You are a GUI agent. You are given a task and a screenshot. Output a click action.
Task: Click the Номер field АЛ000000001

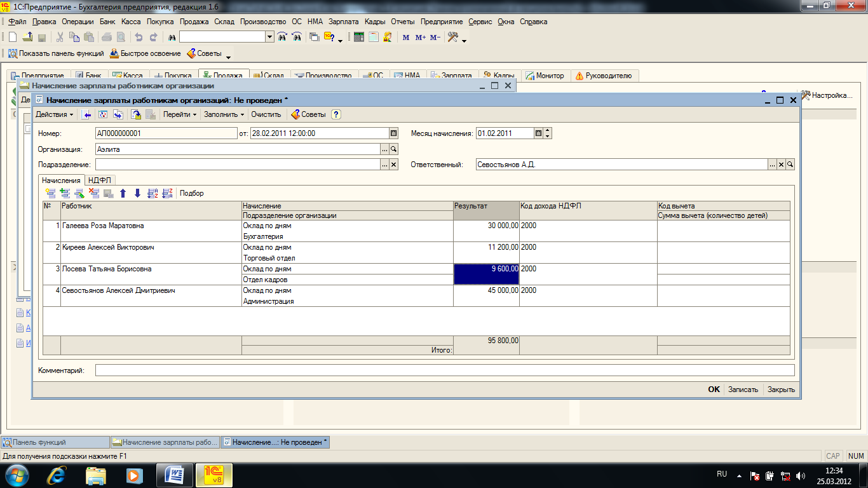pos(166,133)
